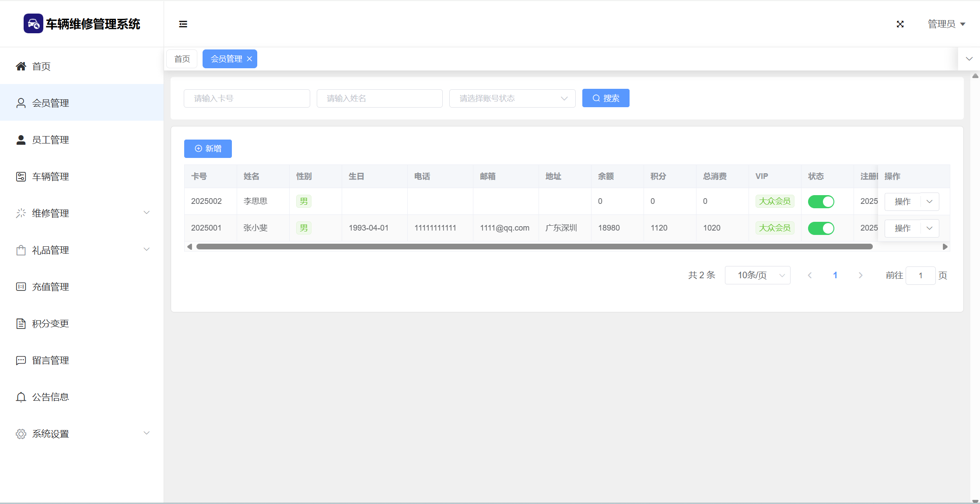The height and width of the screenshot is (504, 980).
Task: Close the 会员管理 tab
Action: (x=249, y=59)
